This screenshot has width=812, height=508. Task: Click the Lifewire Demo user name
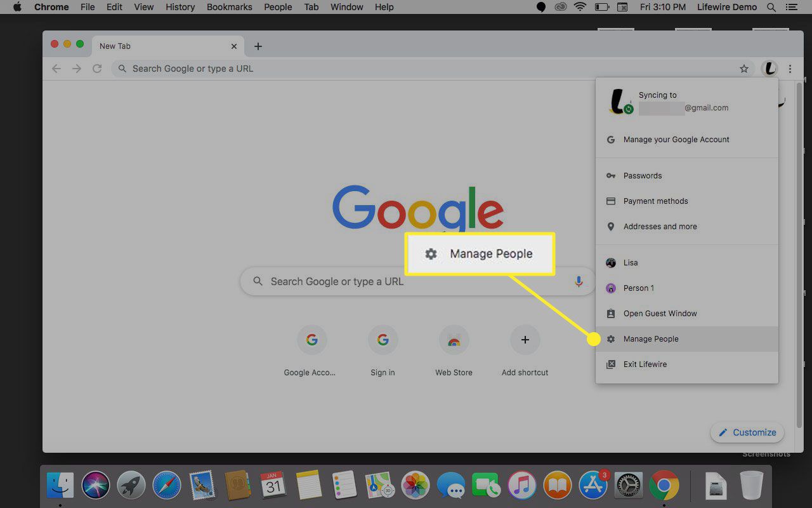pyautogui.click(x=726, y=7)
